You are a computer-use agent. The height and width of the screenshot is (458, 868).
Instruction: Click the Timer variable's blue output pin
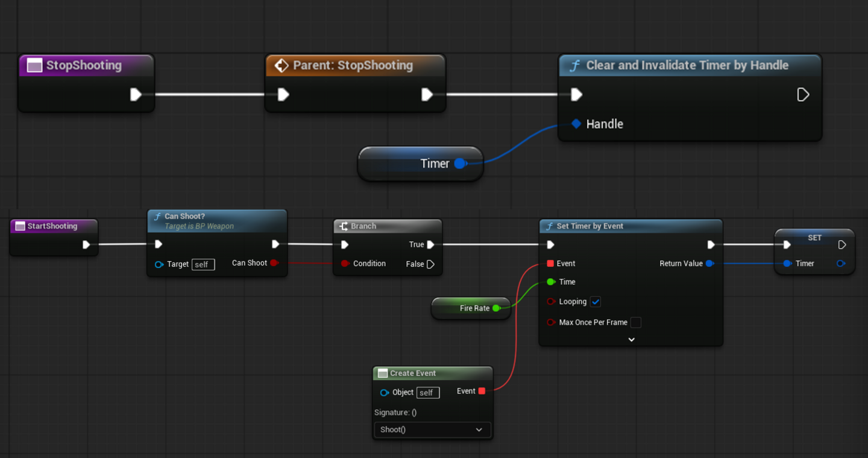460,164
